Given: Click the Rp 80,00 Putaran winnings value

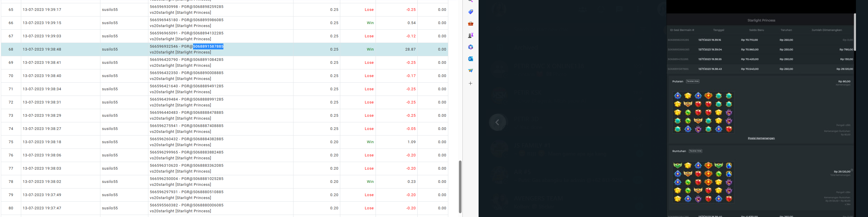Looking at the screenshot, I should [844, 81].
